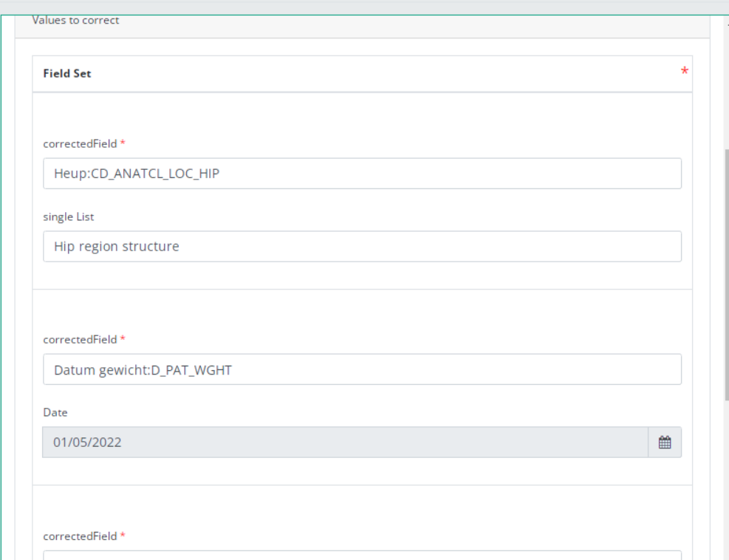This screenshot has width=729, height=560.
Task: Open the Datum gewicht:D_PAT_WGHT field selector
Action: tap(362, 369)
